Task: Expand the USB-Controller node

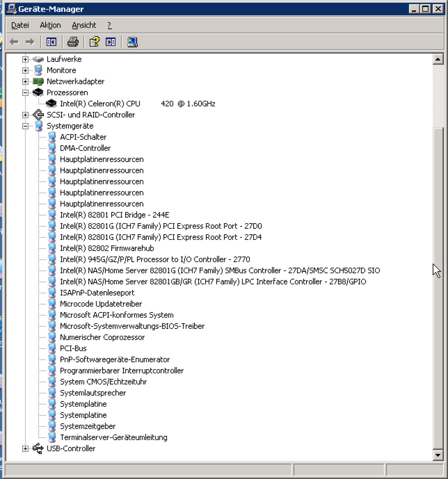Action: (x=25, y=449)
